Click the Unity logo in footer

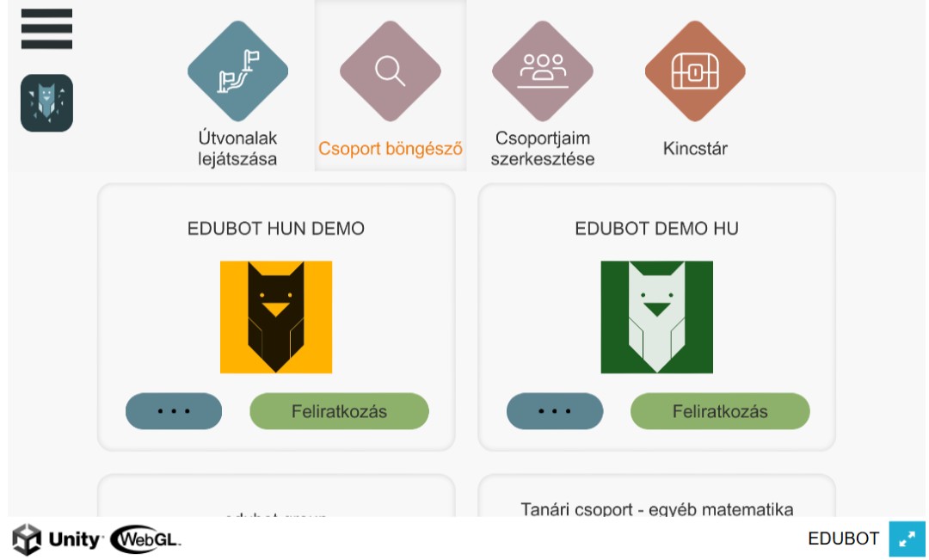point(57,539)
